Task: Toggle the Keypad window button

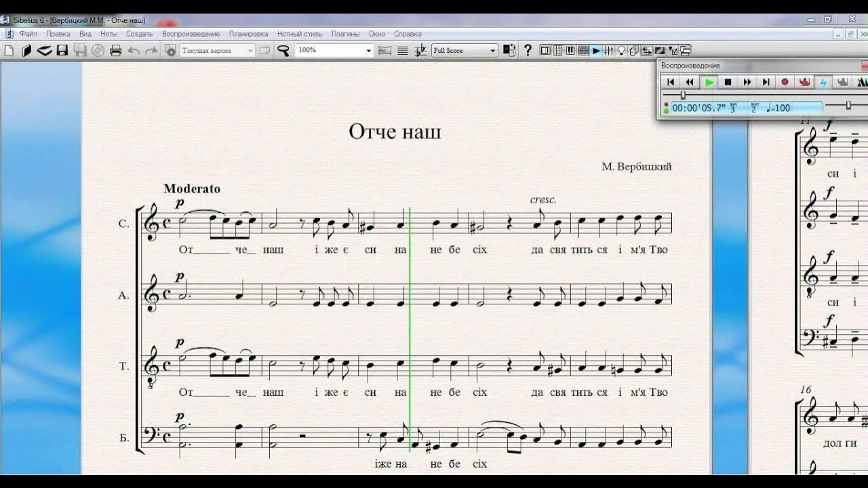Action: click(x=558, y=50)
